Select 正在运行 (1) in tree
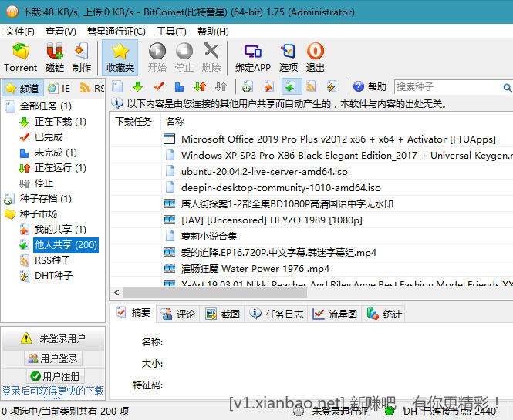513x420 pixels. tap(53, 168)
